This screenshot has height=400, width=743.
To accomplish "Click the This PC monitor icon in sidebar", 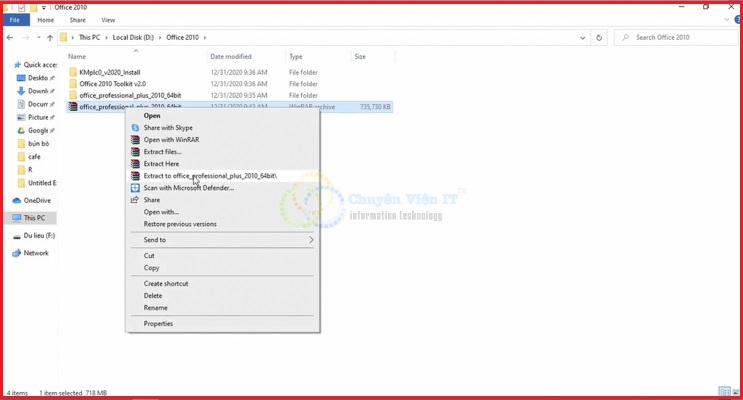I will [17, 218].
